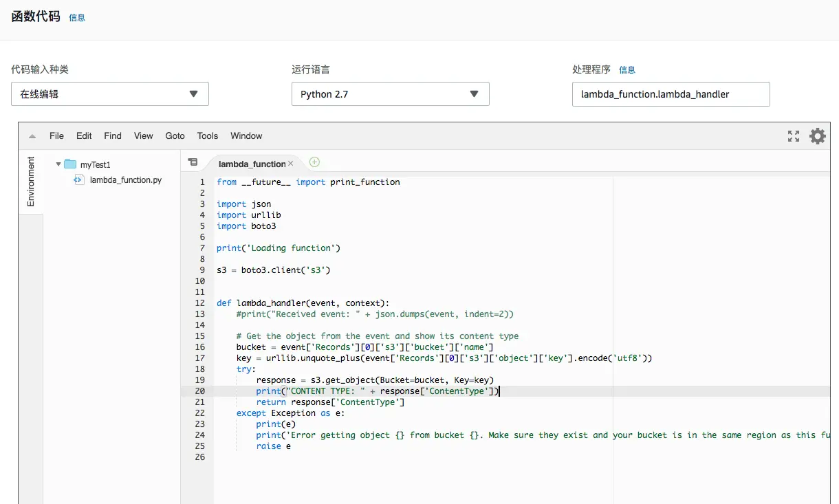Select lambda_function.py in the file tree
This screenshot has height=504, width=839.
pos(126,180)
